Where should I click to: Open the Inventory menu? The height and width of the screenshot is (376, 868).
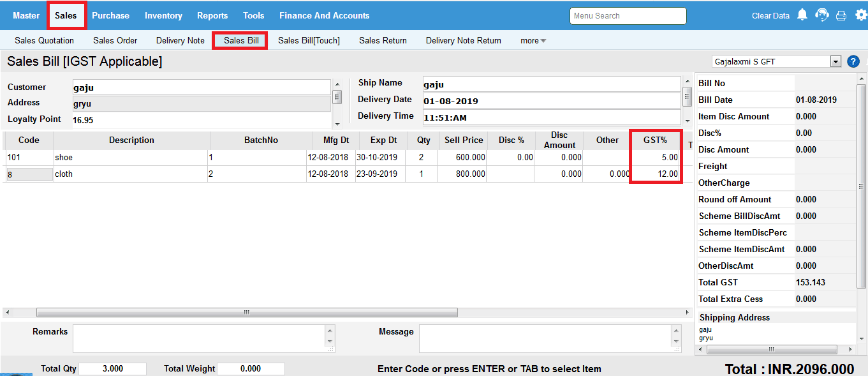coord(163,15)
